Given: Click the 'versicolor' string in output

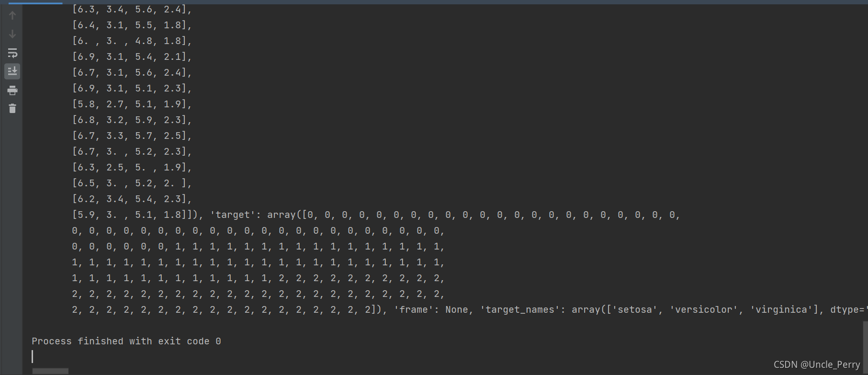Looking at the screenshot, I should click(704, 309).
